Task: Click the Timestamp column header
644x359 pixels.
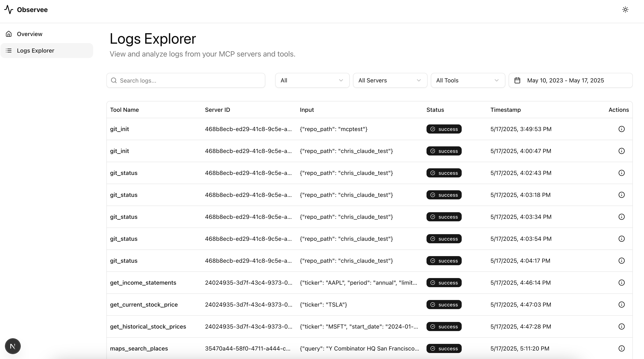Action: (x=506, y=110)
